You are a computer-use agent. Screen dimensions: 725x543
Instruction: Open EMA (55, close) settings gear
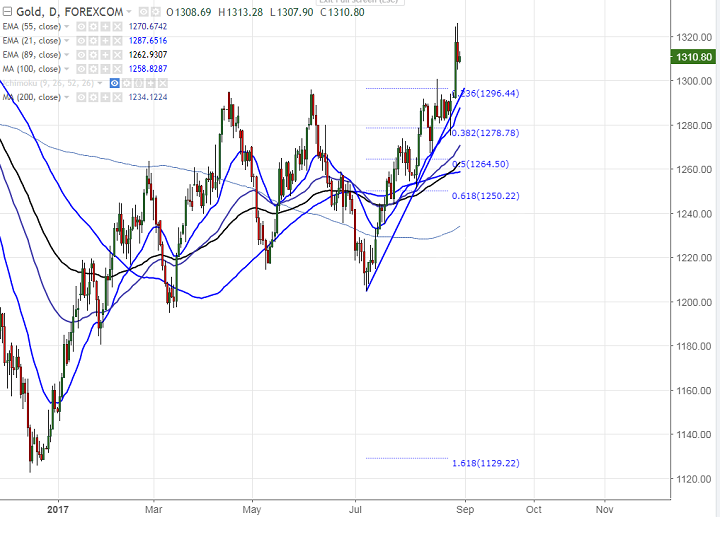[x=93, y=27]
